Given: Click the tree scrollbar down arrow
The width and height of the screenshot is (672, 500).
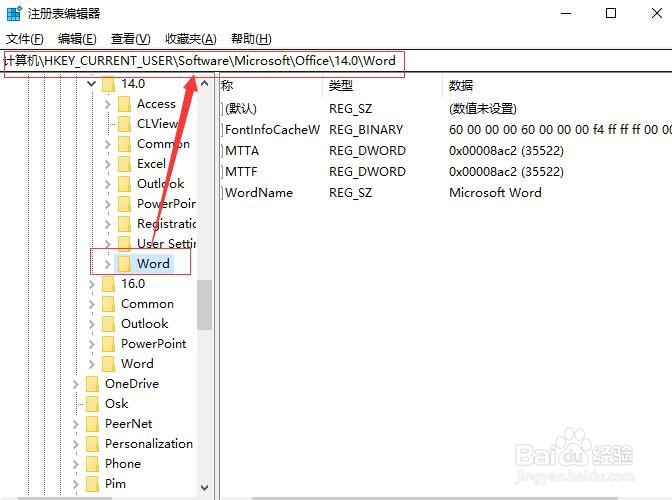Looking at the screenshot, I should coord(204,487).
